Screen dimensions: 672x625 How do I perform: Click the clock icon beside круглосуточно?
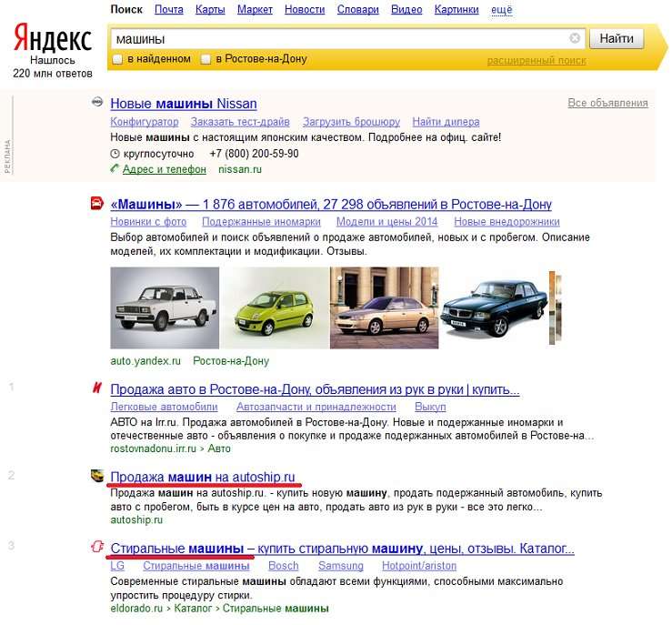point(115,154)
